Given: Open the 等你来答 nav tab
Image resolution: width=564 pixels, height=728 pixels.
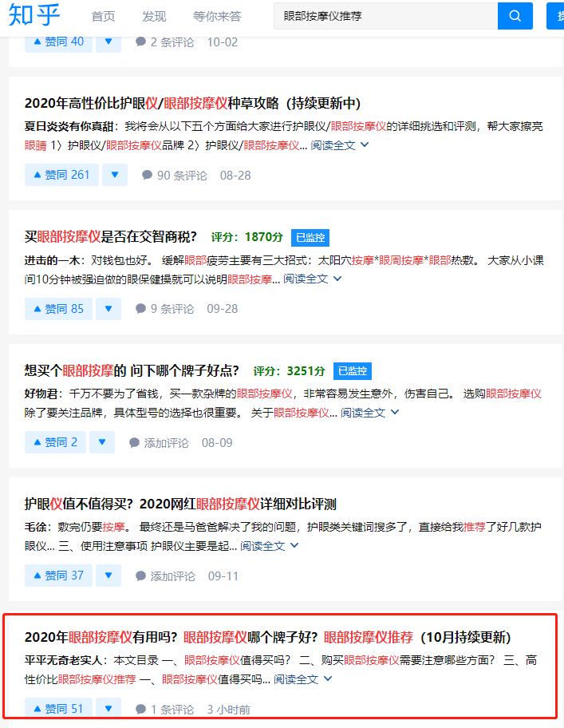Looking at the screenshot, I should (x=217, y=16).
